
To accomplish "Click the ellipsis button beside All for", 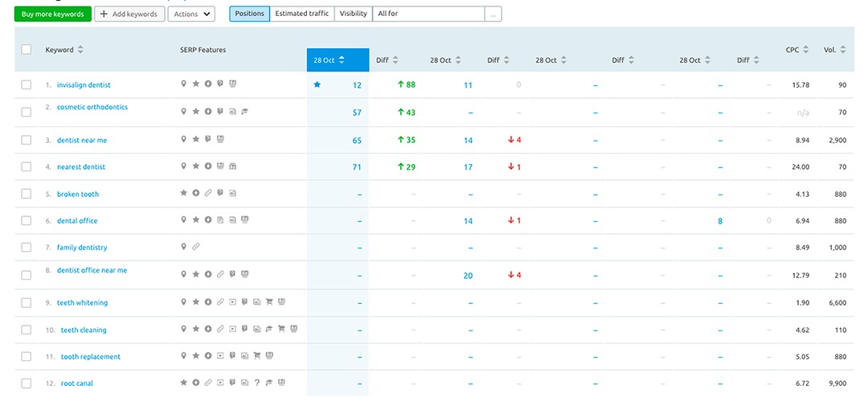I will pos(493,14).
